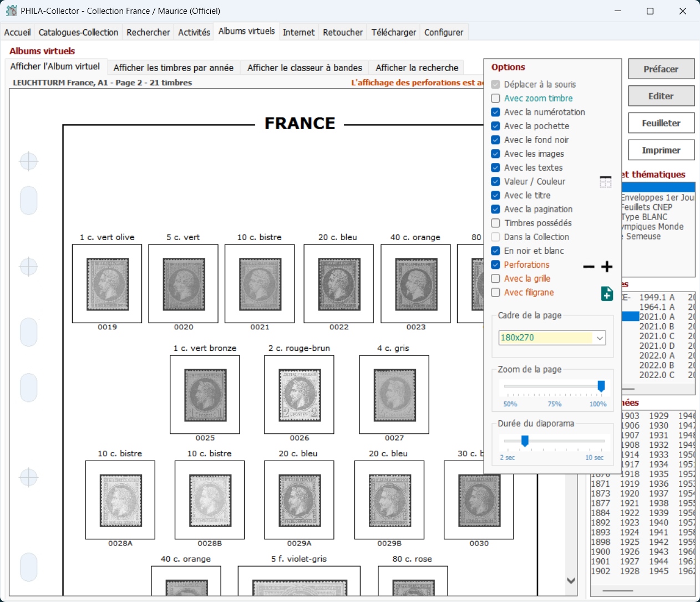Select stamp thumbnail 0028A
The image size is (700, 602).
point(120,500)
